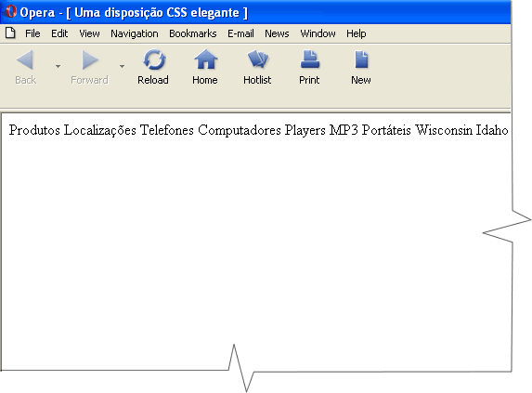The image size is (532, 393).
Task: Expand the Back history dropdown arrow
Action: coord(58,66)
